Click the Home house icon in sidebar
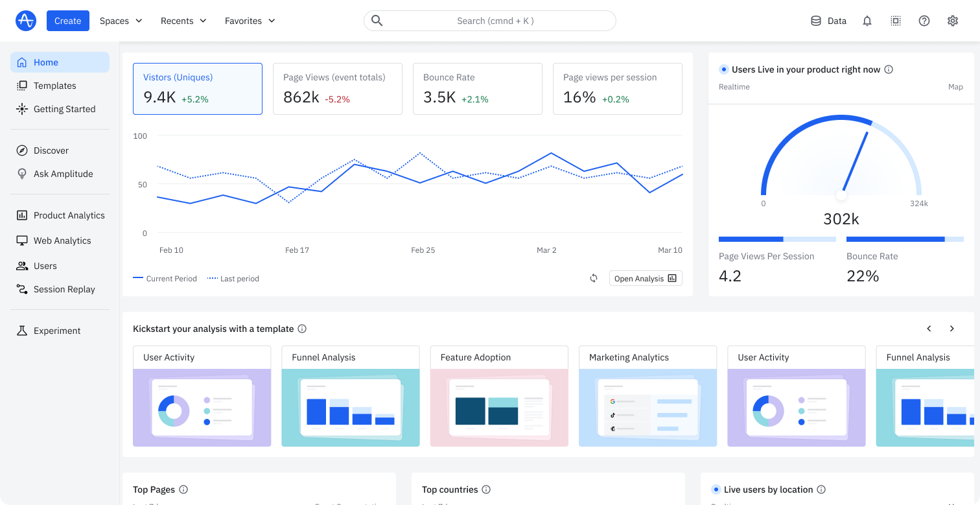This screenshot has height=505, width=980. pos(22,62)
